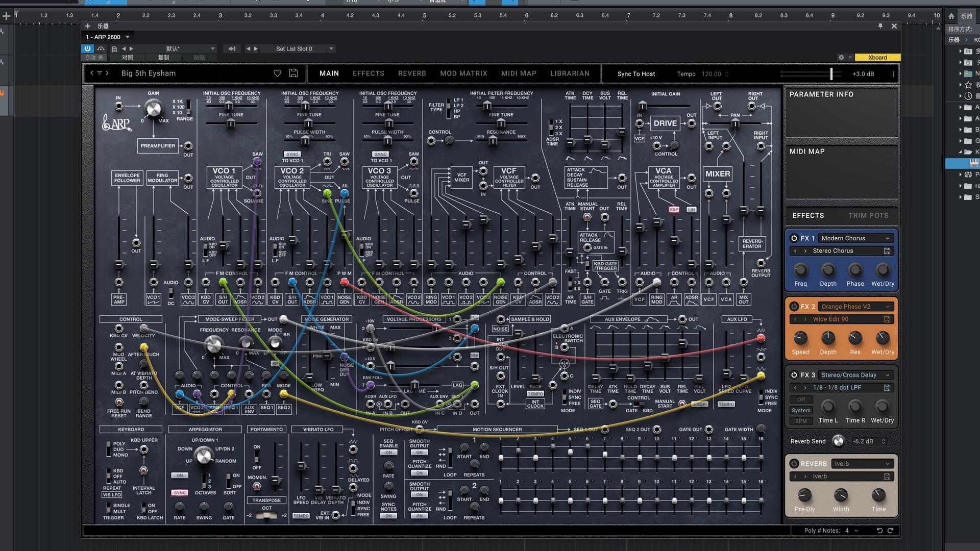Click the FX 3 Time L knob
The image size is (980, 551).
[x=828, y=407]
